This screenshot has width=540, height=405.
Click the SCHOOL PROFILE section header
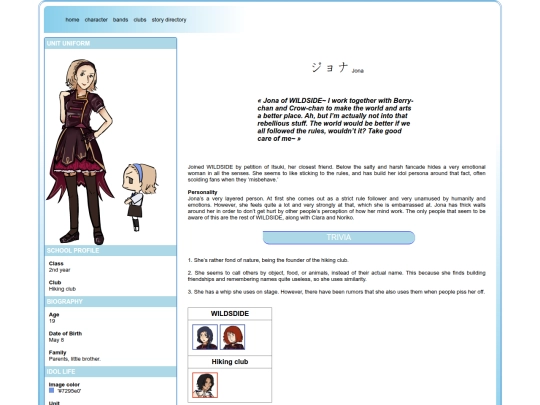pyautogui.click(x=111, y=250)
